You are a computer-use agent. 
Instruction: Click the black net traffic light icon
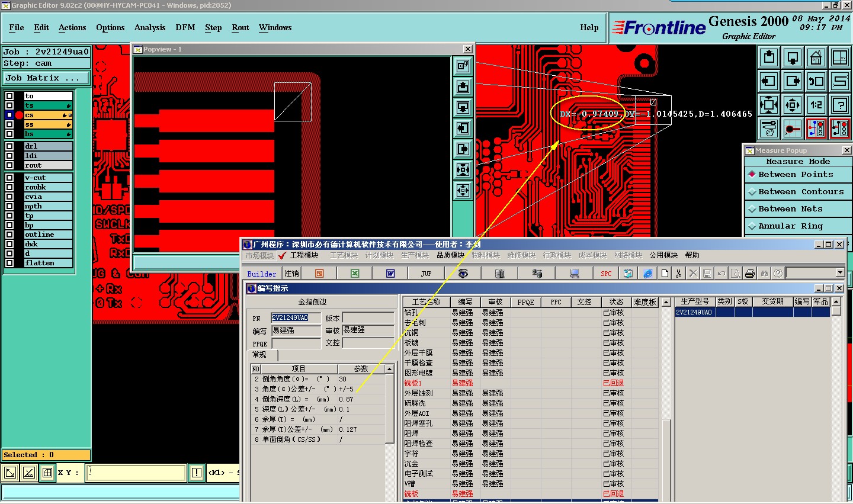840,129
